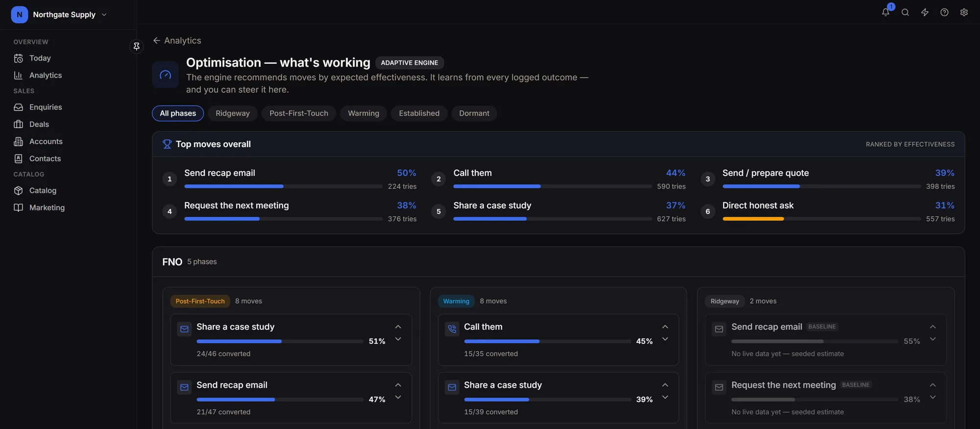Click the Accounts building icon
Image resolution: width=980 pixels, height=429 pixels.
(19, 142)
